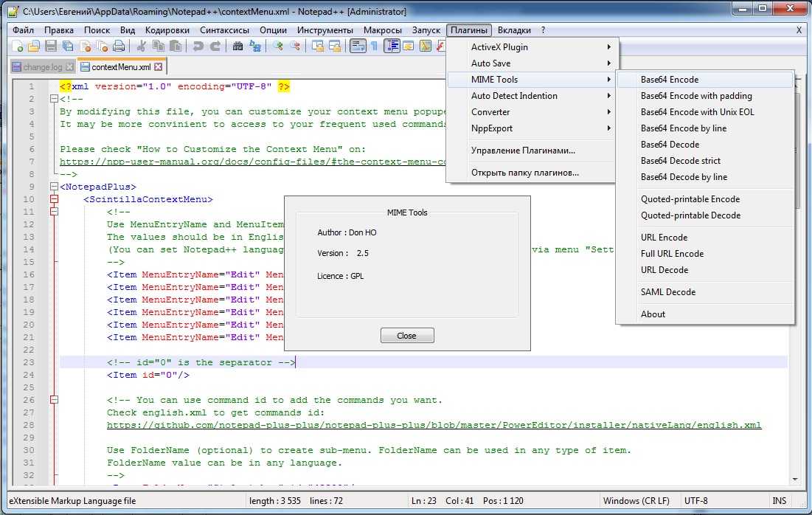Viewport: 812px width, 515px height.
Task: Click the Undo arrow icon
Action: (x=198, y=46)
